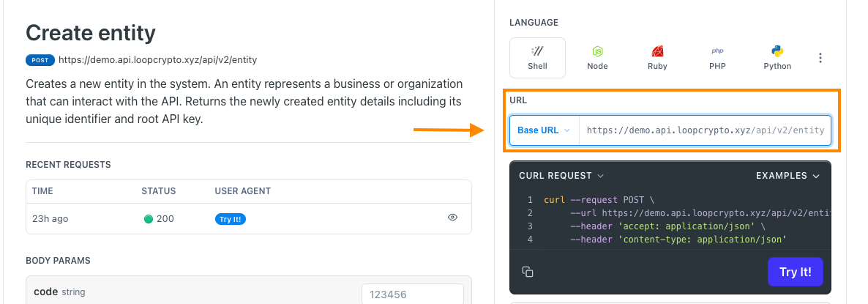Click the code input field showing 123456
This screenshot has width=868, height=304.
tap(413, 294)
